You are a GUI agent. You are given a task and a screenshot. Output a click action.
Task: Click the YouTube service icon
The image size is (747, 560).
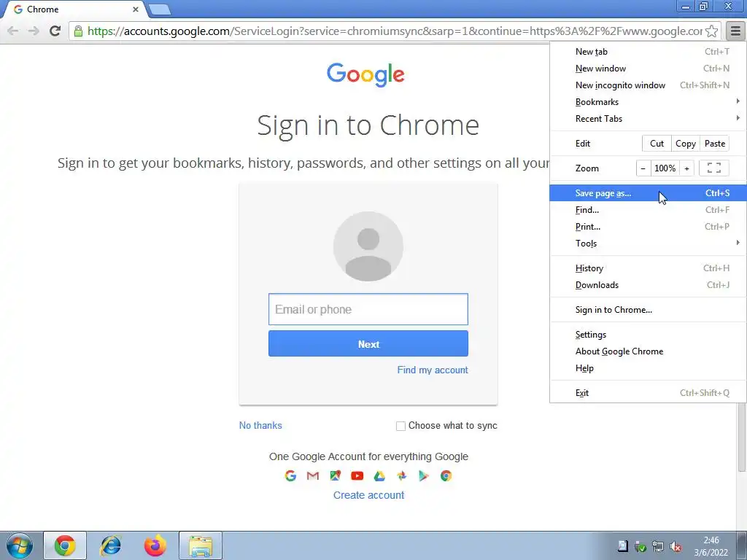[357, 475]
